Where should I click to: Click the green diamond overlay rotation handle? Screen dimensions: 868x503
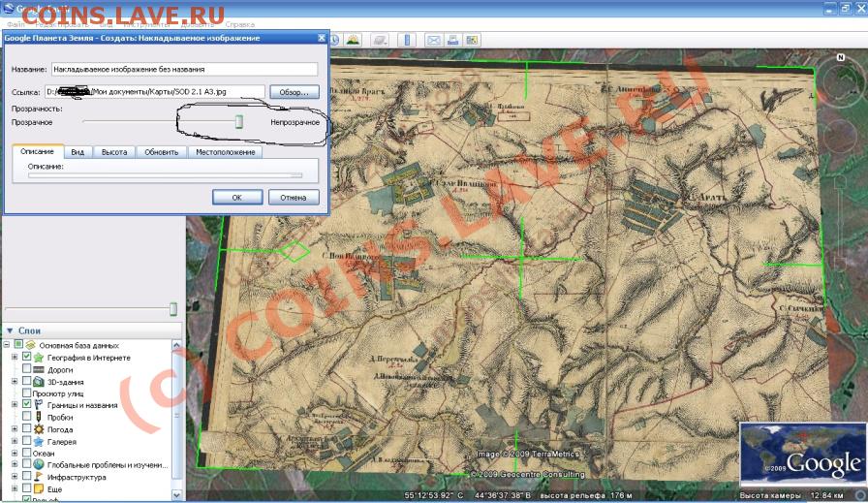(294, 251)
